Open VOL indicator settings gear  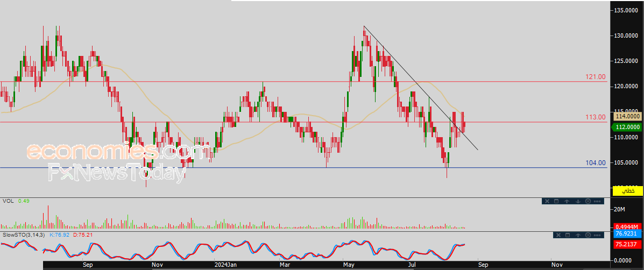point(588,201)
